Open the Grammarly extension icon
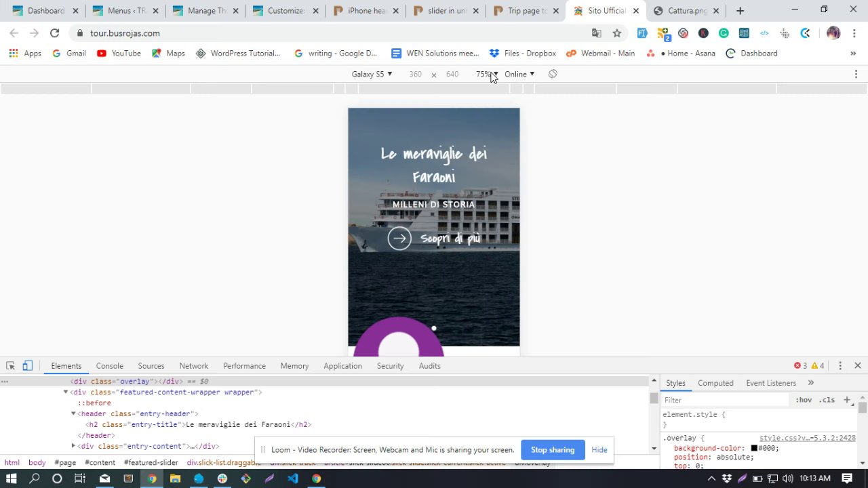This screenshot has height=488, width=868. point(724,33)
